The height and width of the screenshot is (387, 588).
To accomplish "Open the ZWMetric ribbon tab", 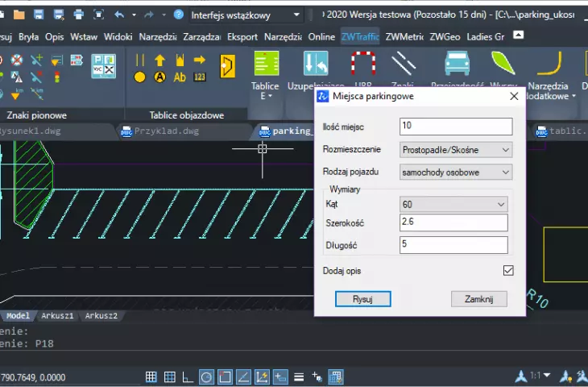I will [404, 37].
